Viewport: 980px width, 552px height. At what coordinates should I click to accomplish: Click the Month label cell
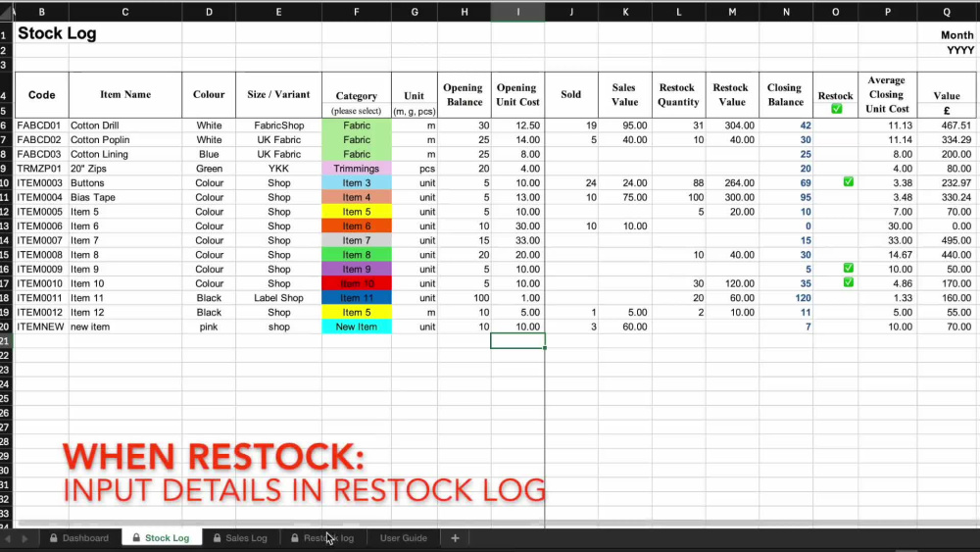pos(956,35)
